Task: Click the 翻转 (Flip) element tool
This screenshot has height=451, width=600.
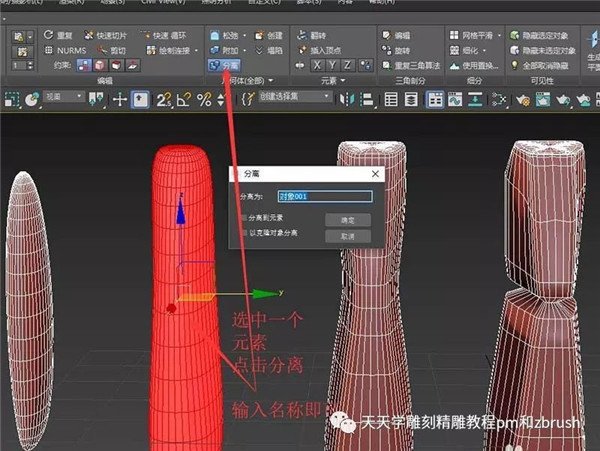Action: 312,35
